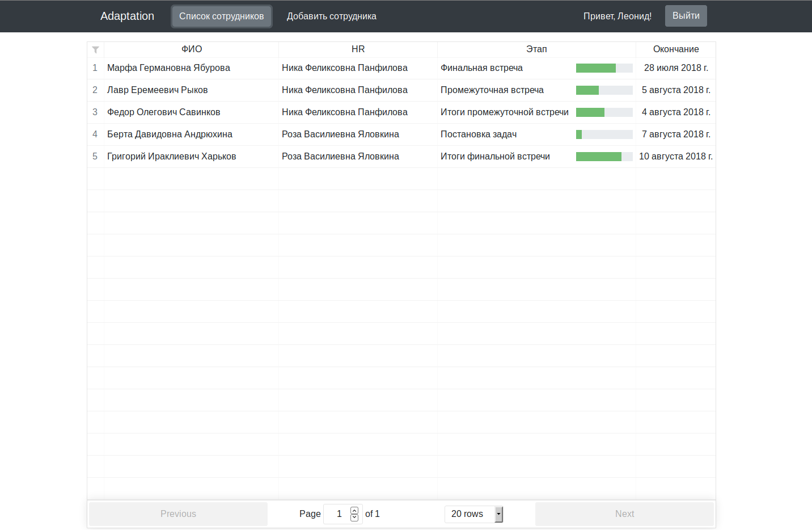Click the Previous page button
This screenshot has height=530, width=812.
pyautogui.click(x=178, y=514)
